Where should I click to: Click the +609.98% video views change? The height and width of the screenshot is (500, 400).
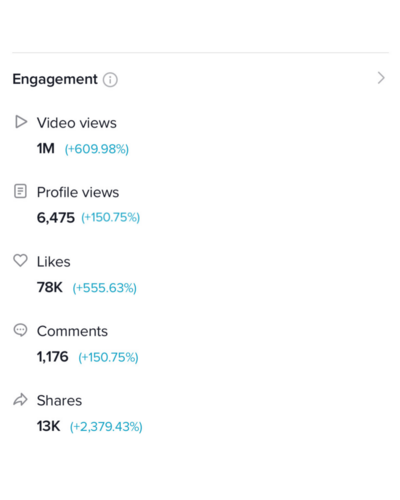point(97,149)
